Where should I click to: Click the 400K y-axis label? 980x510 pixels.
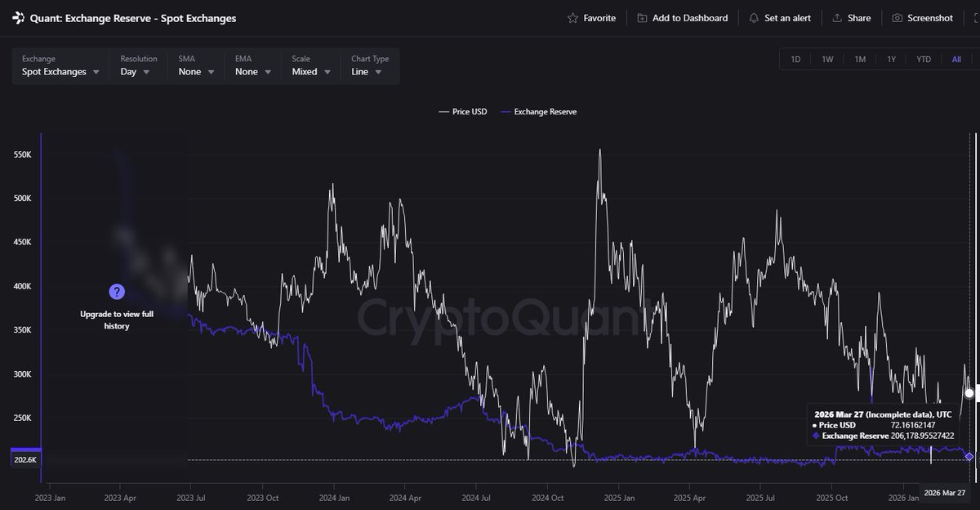coord(21,286)
